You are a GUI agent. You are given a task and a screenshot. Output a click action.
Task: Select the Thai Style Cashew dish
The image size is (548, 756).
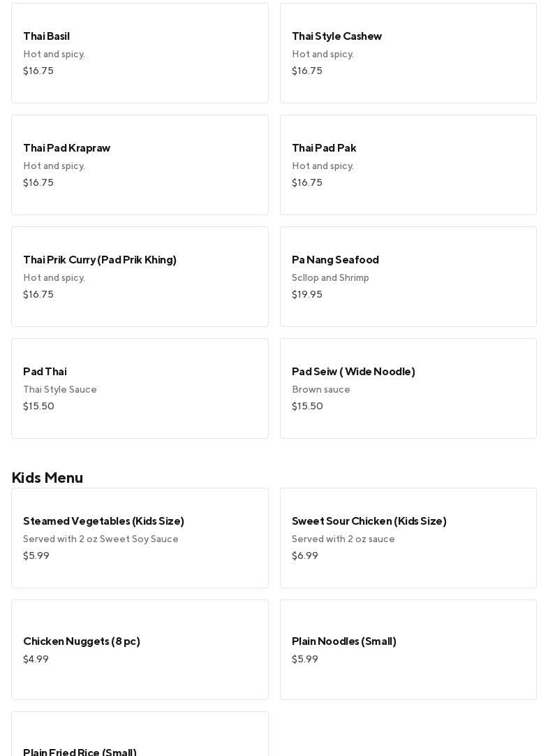pos(408,53)
